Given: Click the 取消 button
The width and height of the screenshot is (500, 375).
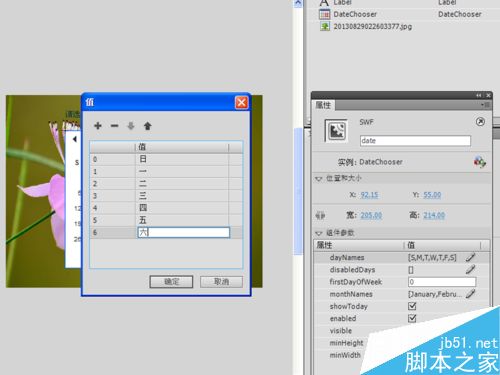Looking at the screenshot, I should tap(221, 282).
